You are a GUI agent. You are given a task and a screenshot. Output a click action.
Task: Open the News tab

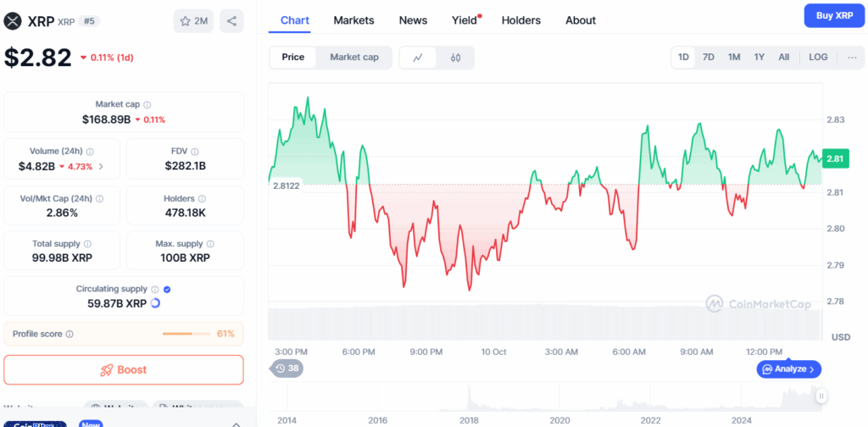click(413, 20)
